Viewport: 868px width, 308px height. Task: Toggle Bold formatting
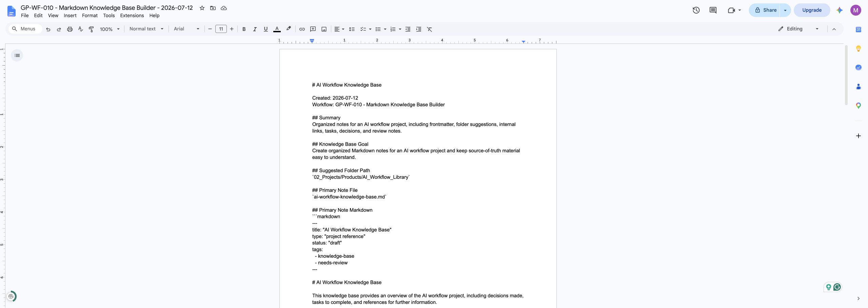pos(244,29)
